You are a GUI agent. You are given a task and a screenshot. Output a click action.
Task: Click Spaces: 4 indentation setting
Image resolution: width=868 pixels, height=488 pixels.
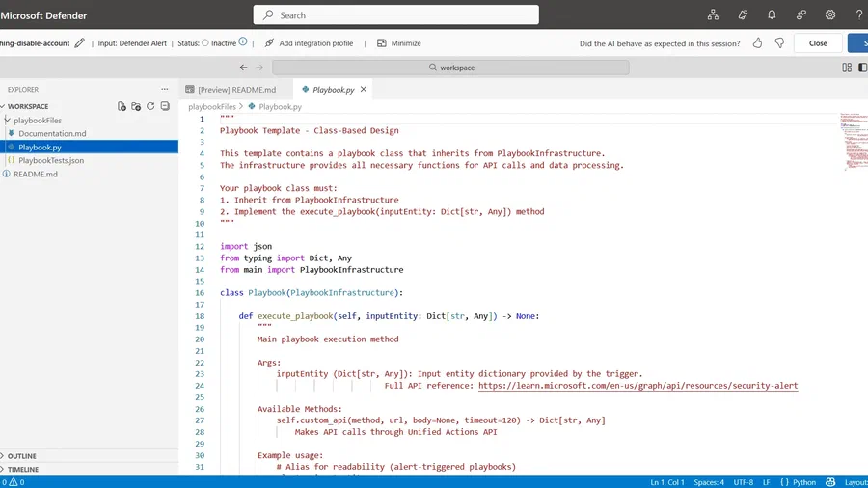[x=709, y=482]
